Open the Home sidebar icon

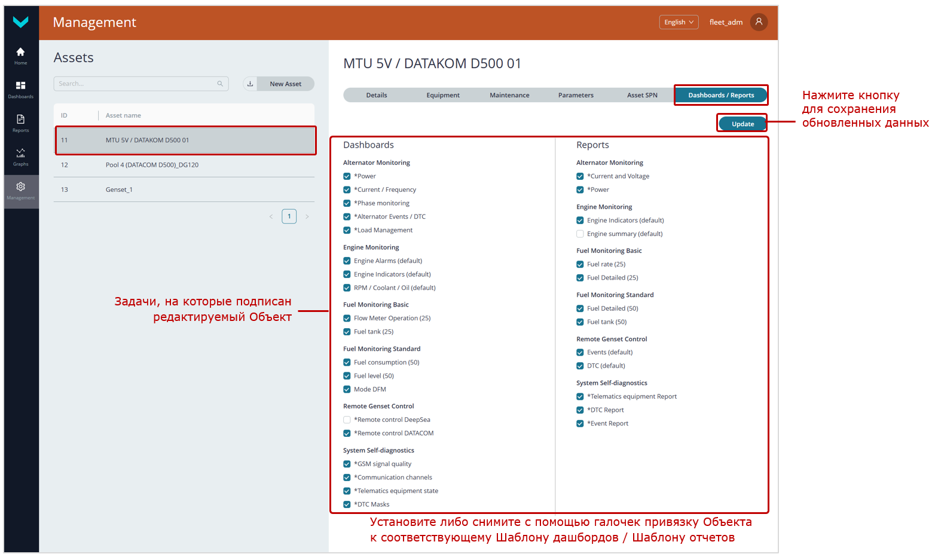click(x=20, y=53)
